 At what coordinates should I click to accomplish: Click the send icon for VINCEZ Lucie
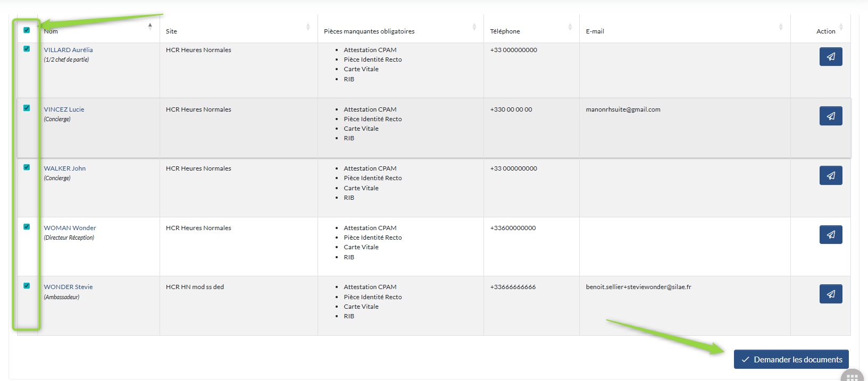click(830, 116)
